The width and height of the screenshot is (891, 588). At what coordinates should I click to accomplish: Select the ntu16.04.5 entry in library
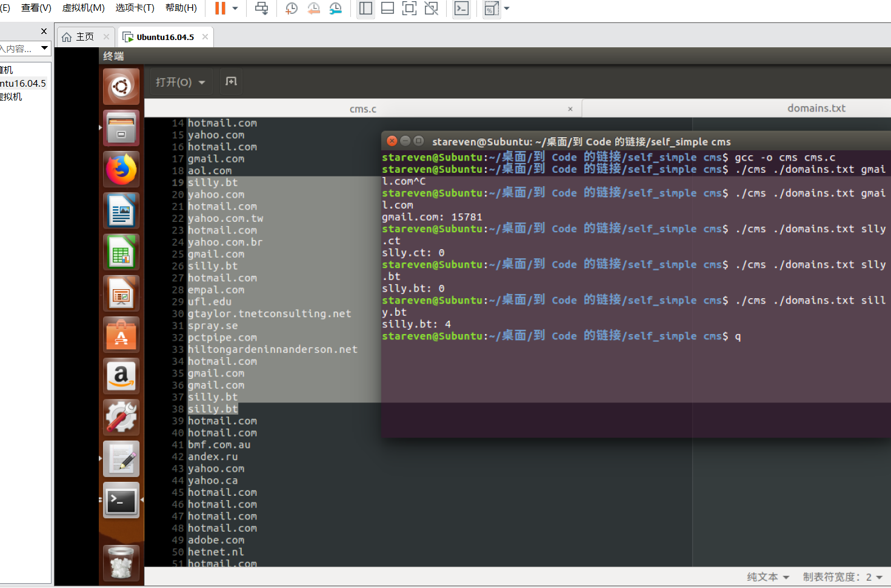[23, 83]
